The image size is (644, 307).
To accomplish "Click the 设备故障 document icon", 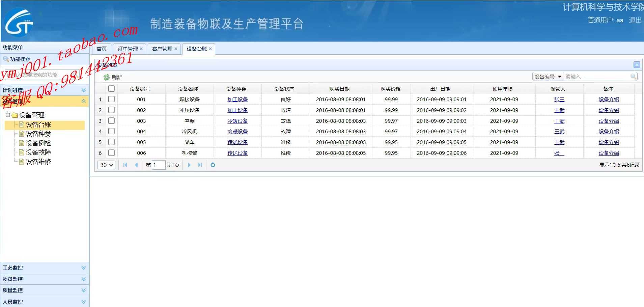I will coord(22,152).
